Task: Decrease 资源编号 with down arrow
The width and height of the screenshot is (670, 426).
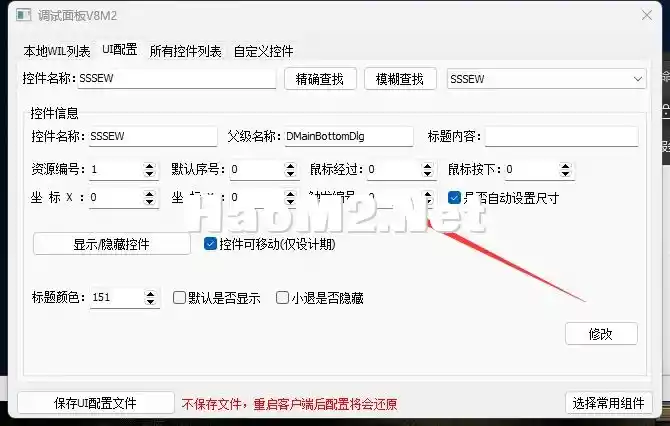Action: point(149,174)
